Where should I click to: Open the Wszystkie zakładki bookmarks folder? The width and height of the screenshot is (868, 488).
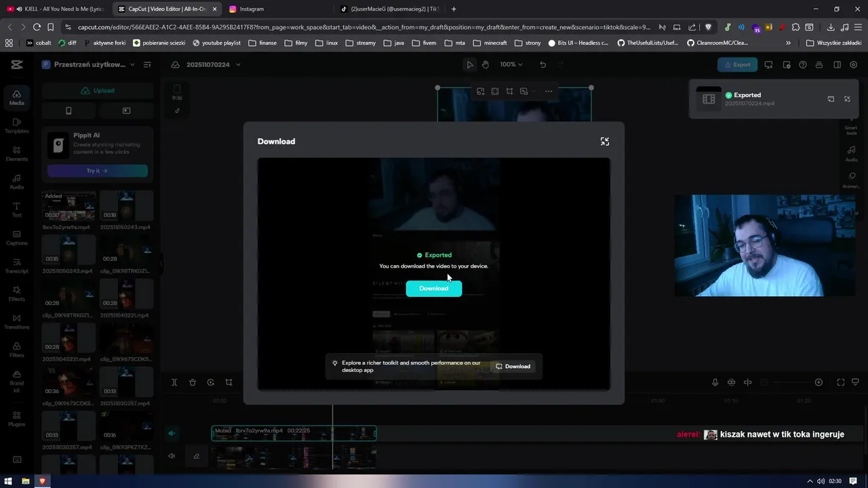[834, 43]
